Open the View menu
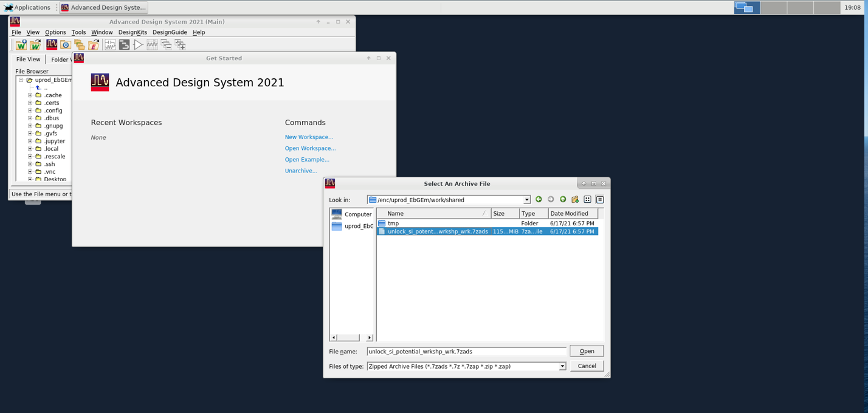Screen dimensions: 868x413 pyautogui.click(x=33, y=32)
